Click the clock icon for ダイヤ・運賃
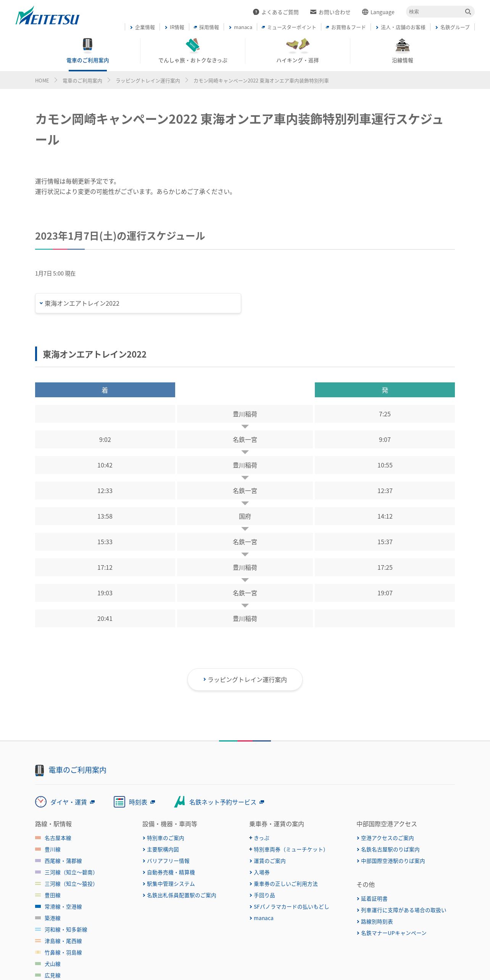The image size is (490, 980). 41,802
